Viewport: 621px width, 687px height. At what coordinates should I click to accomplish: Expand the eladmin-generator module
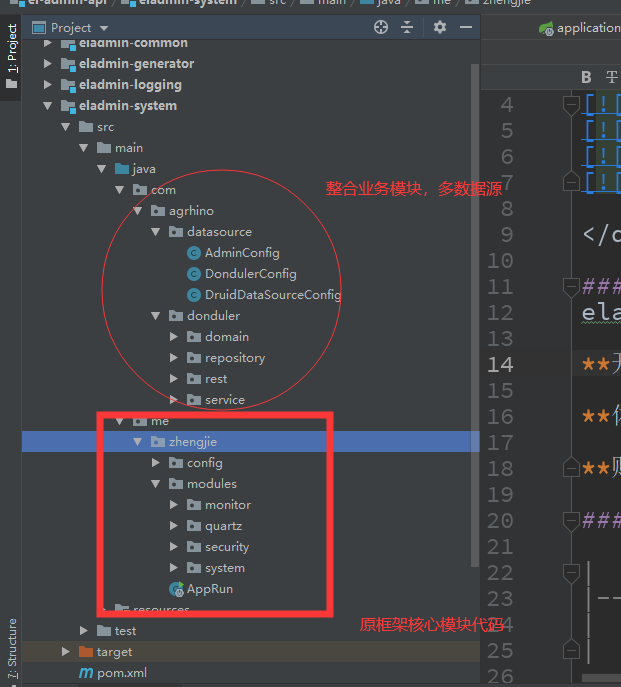pos(47,64)
